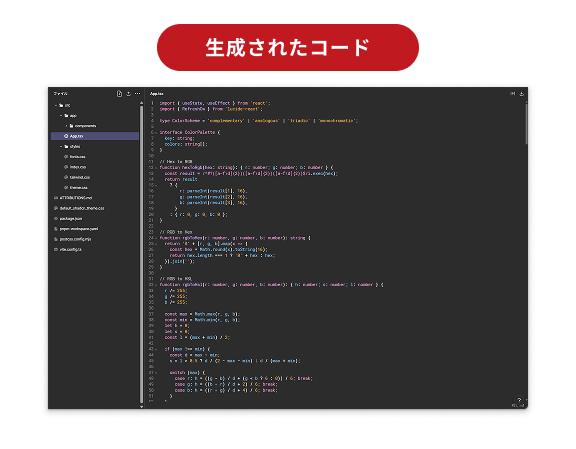Fold the rgbToHex function at line 24

point(156,238)
